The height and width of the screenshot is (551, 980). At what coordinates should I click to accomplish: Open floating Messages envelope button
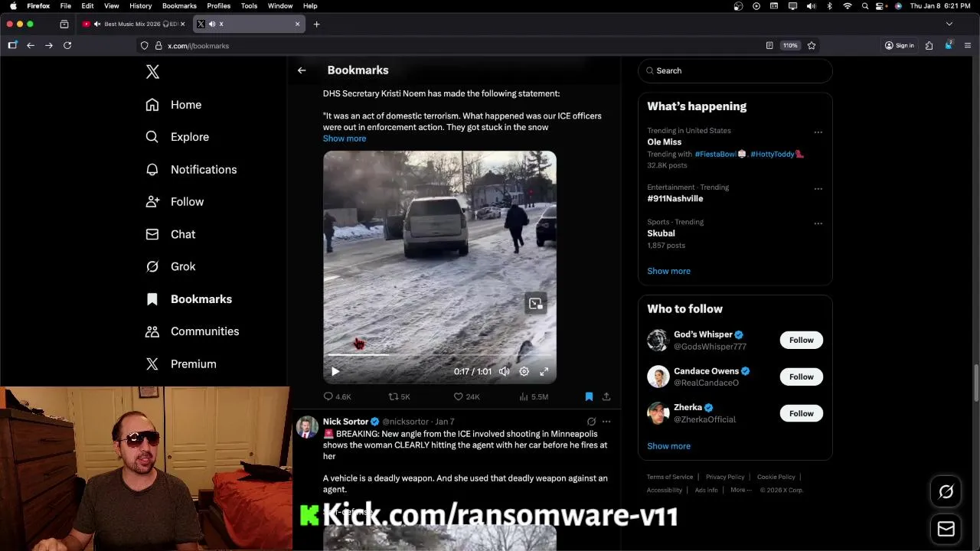pyautogui.click(x=946, y=529)
